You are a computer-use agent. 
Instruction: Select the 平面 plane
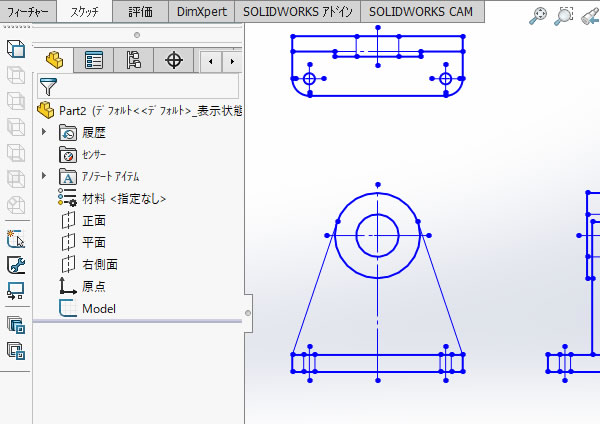[x=83, y=242]
